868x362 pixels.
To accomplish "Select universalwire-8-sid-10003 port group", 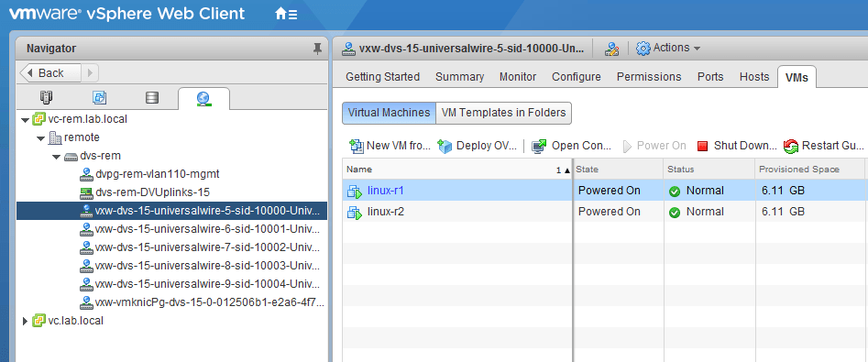I will pos(207,266).
